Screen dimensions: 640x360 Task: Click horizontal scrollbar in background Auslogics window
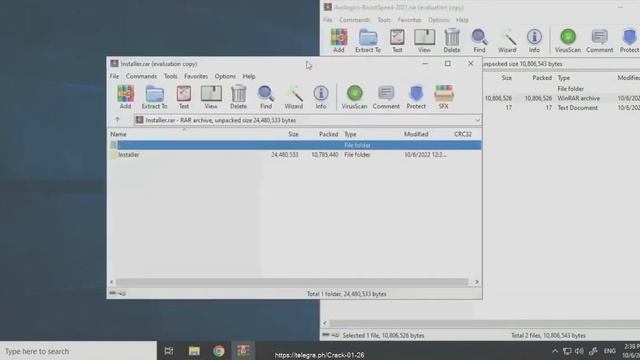(x=484, y=324)
